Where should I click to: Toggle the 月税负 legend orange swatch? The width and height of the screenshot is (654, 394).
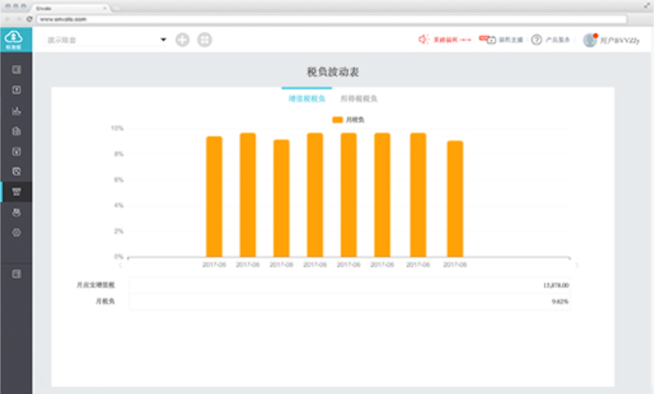tap(337, 120)
